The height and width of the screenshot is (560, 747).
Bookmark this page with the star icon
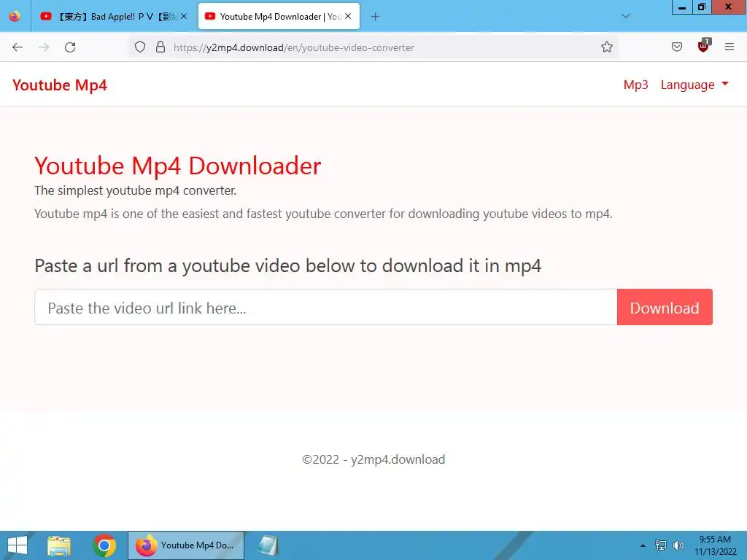[606, 47]
